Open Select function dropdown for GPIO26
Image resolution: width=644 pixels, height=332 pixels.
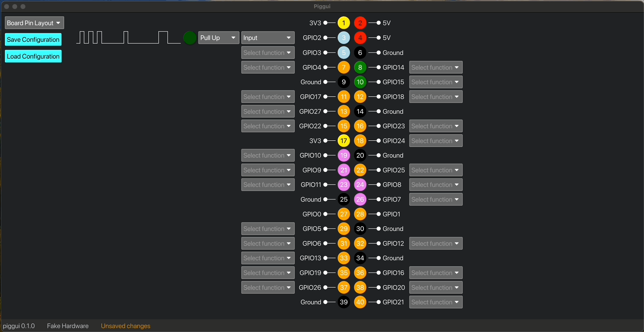(268, 287)
